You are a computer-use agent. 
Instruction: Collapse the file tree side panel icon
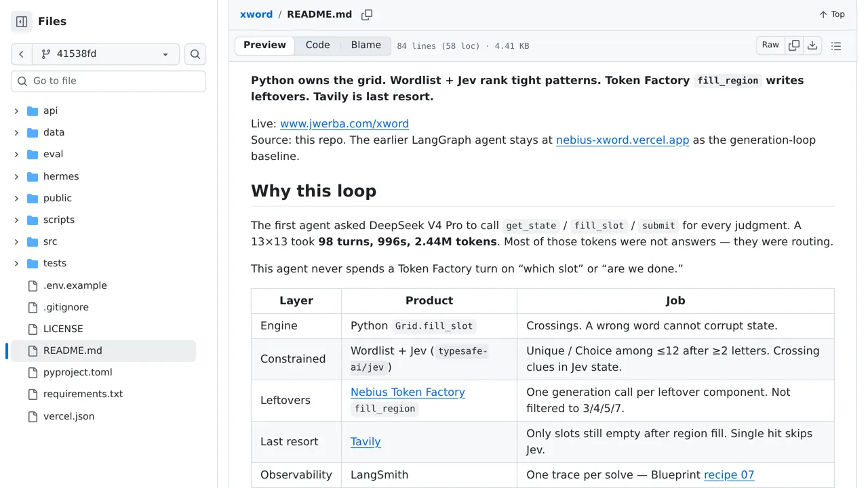click(x=22, y=22)
